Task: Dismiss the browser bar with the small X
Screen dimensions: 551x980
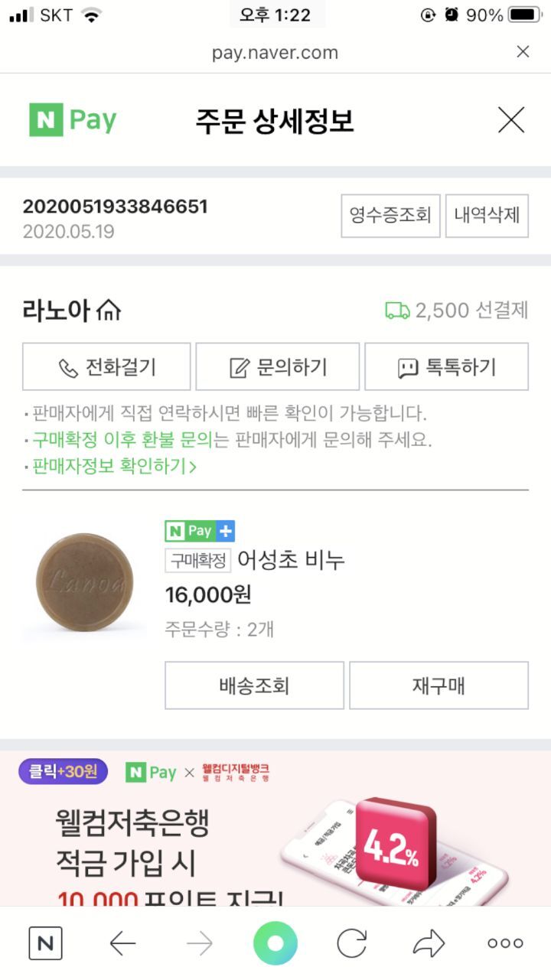Action: click(523, 52)
